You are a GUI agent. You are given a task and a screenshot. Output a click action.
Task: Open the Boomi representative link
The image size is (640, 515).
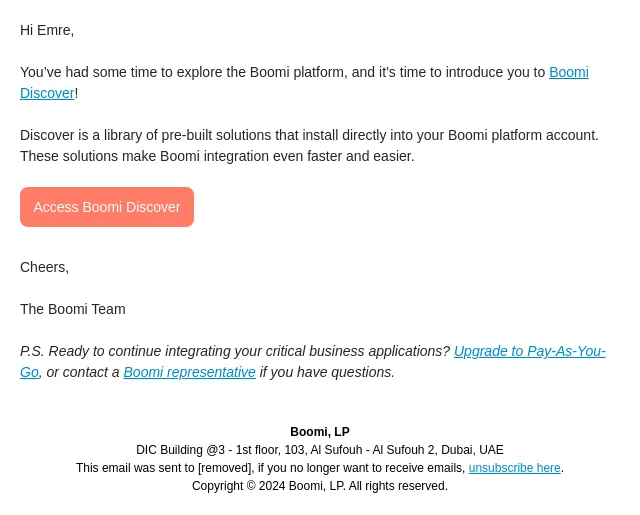[189, 373]
